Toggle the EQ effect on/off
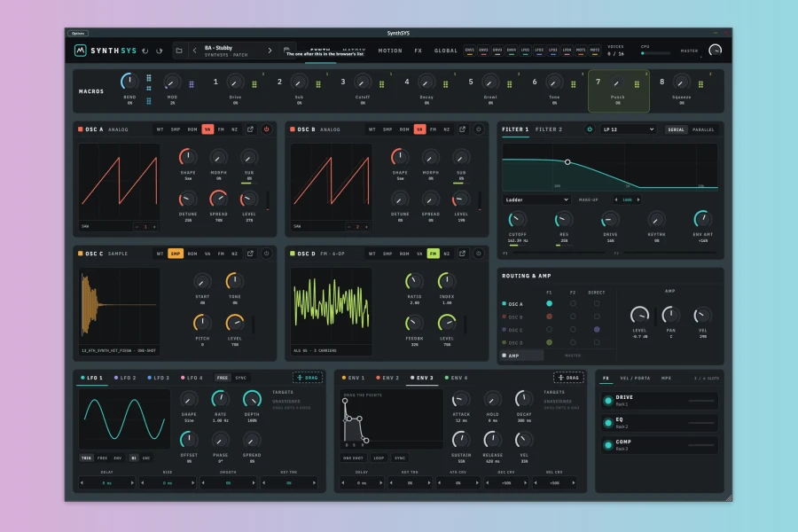 click(608, 423)
